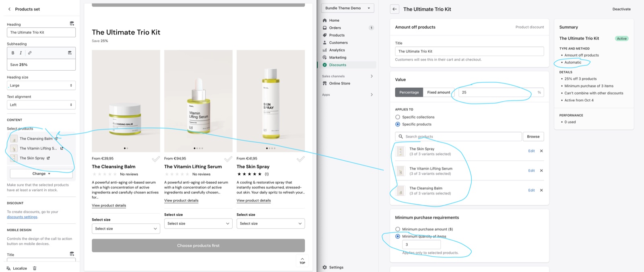This screenshot has height=272, width=644.
Task: Toggle italic in Subheading editor
Action: (21, 53)
